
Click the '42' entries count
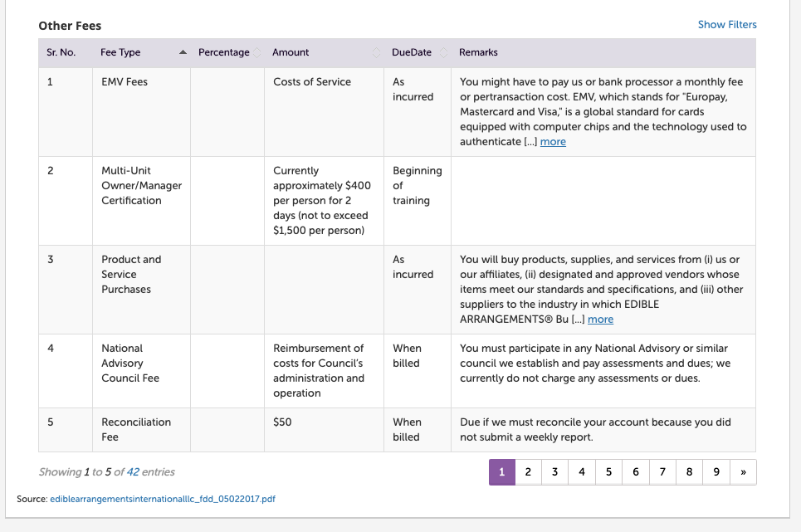[133, 472]
